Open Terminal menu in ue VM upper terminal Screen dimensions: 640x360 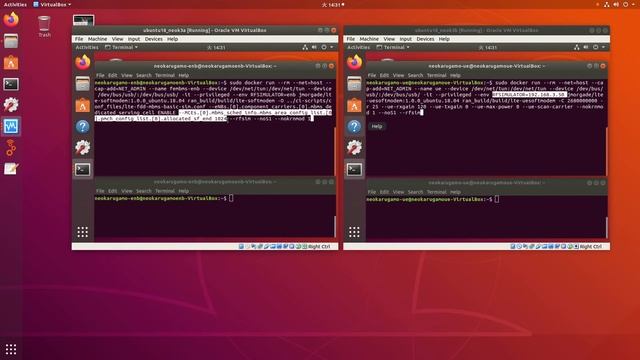coord(436,76)
